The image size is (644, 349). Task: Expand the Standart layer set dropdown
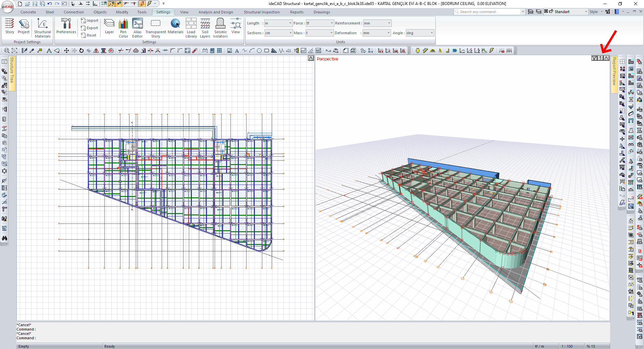[586, 12]
